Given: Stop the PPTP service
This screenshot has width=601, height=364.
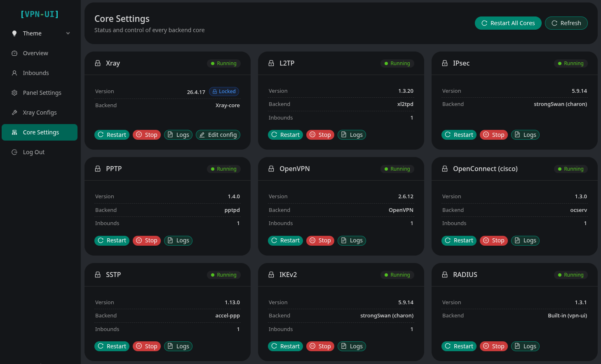Looking at the screenshot, I should 147,240.
